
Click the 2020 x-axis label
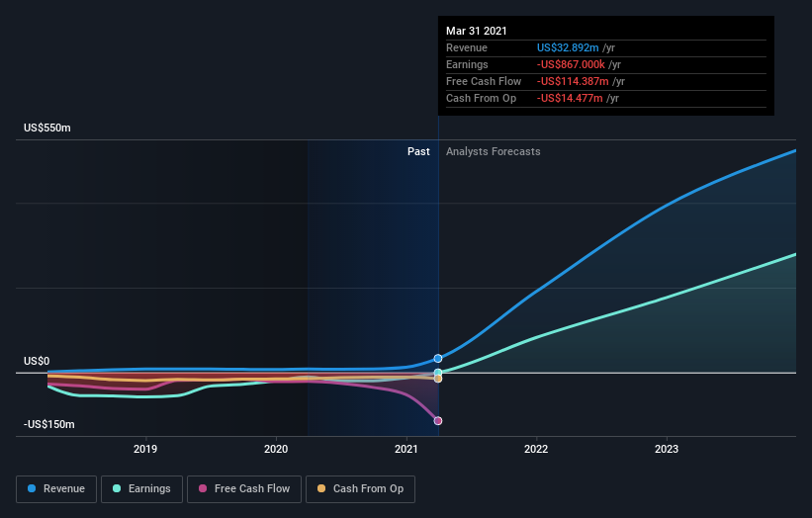[x=276, y=449]
